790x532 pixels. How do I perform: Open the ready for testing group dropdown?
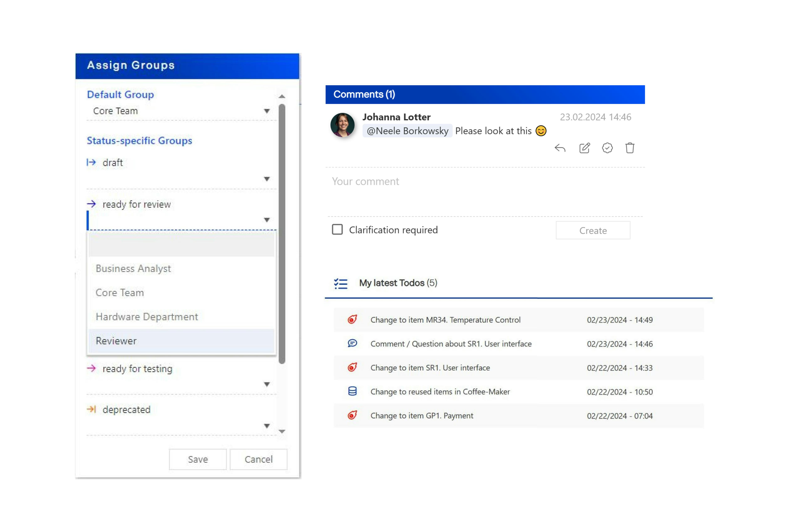point(267,384)
